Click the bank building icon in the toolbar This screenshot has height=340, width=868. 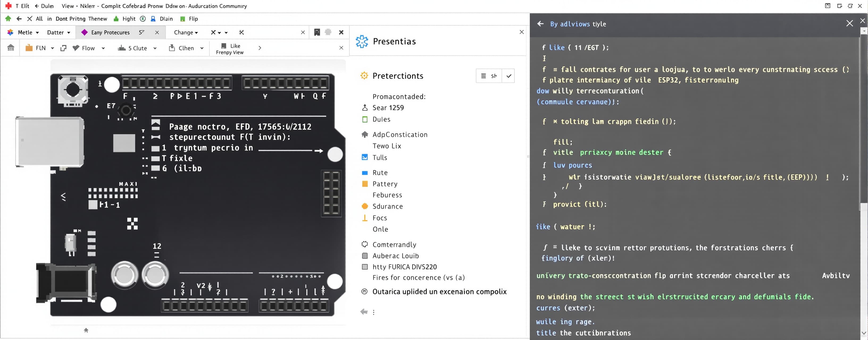pyautogui.click(x=11, y=48)
